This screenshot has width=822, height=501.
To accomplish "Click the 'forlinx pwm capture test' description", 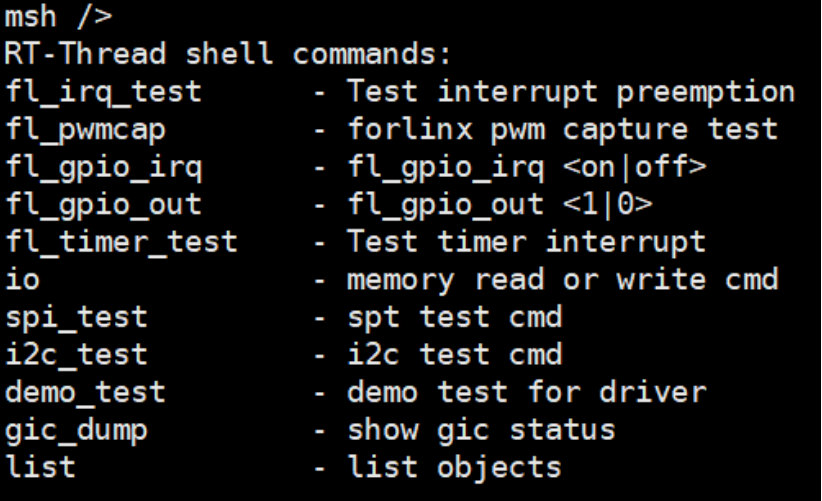I will pos(563,130).
